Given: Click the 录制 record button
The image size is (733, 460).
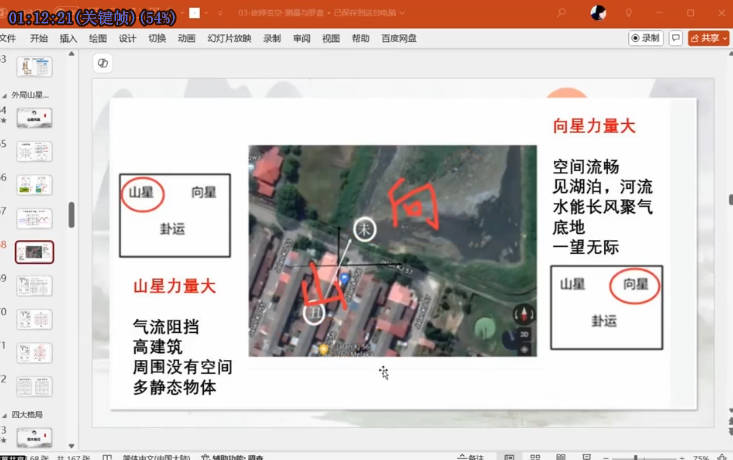Looking at the screenshot, I should (x=646, y=38).
